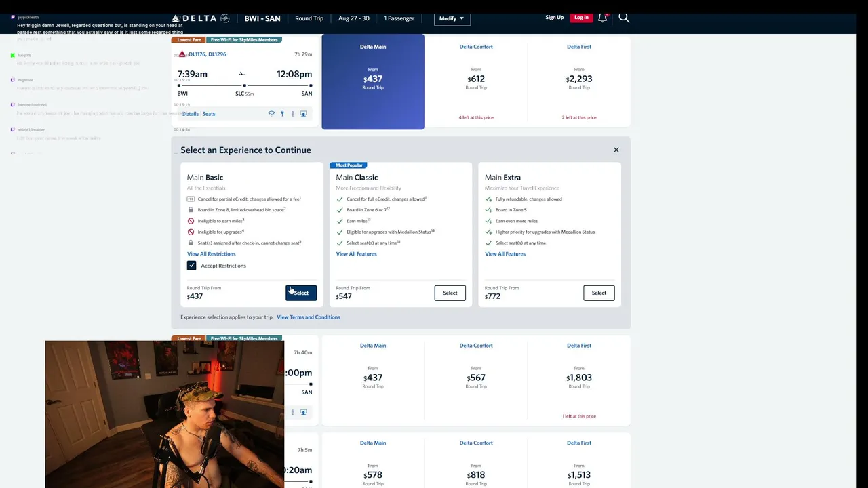The width and height of the screenshot is (868, 488).
Task: Uncheck the Accept Restrictions checkbox
Action: pyautogui.click(x=192, y=266)
